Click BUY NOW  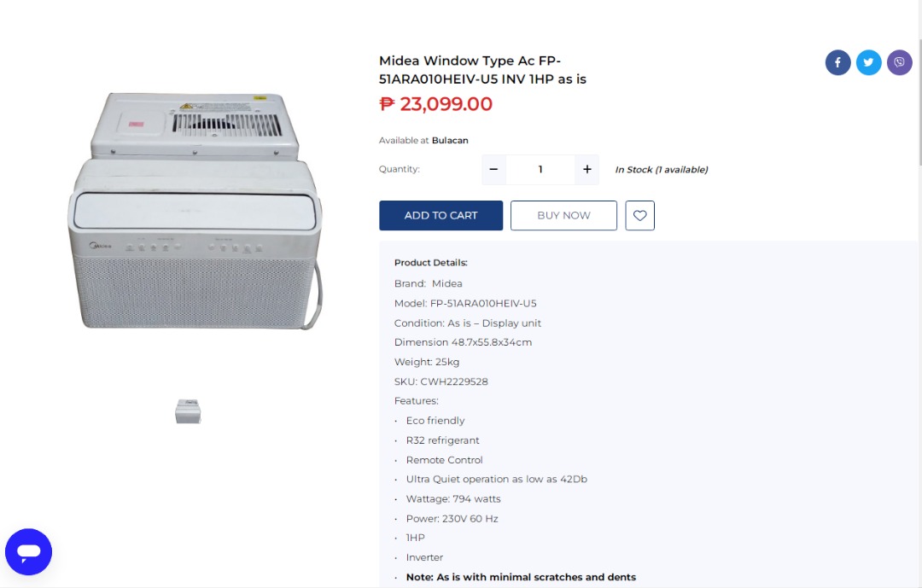(x=563, y=215)
